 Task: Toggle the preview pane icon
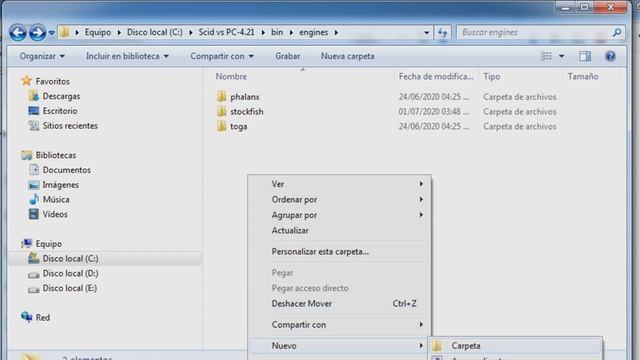pos(585,56)
